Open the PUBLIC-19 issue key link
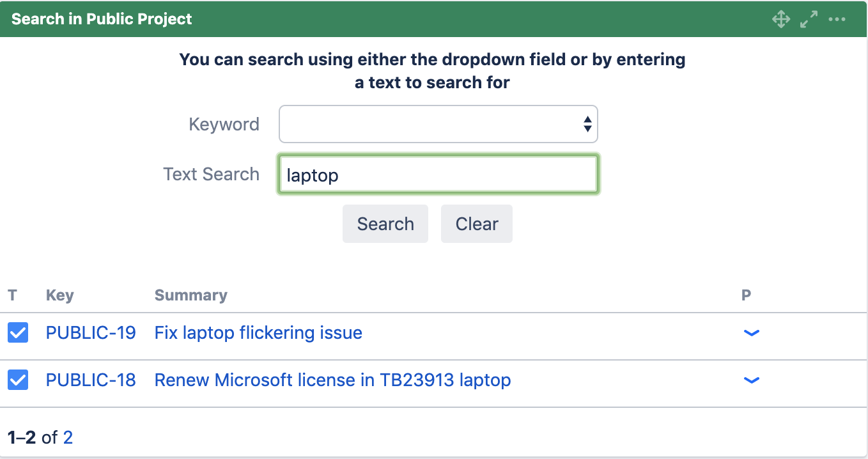The height and width of the screenshot is (459, 868). (x=91, y=332)
